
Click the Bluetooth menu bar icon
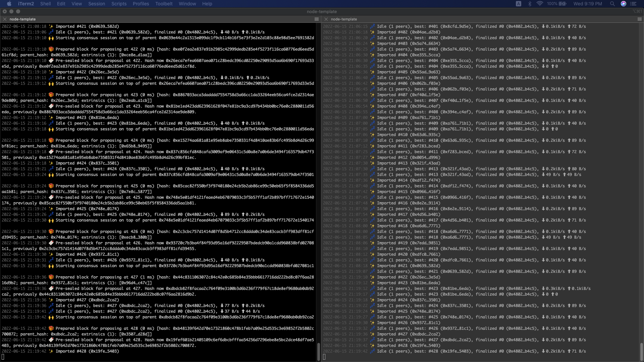point(530,4)
